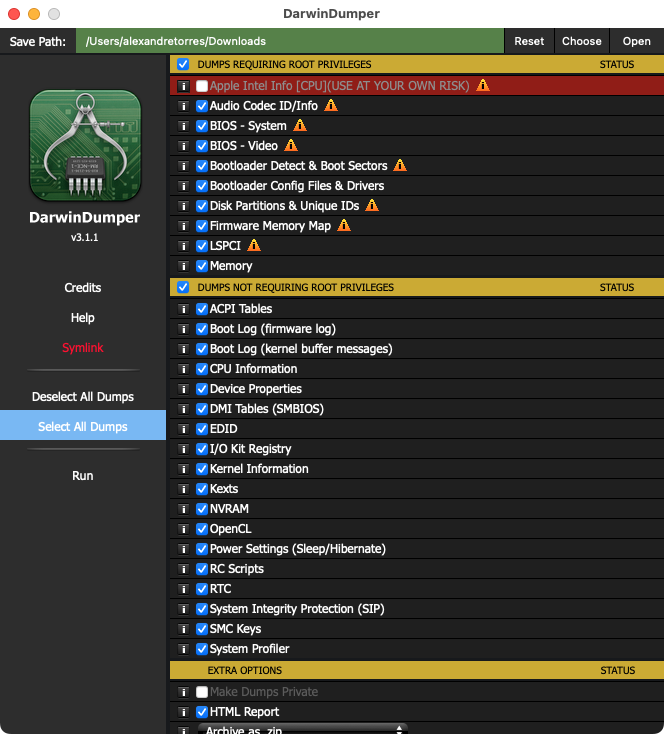Click info icon next to LSPCI
The width and height of the screenshot is (664, 734).
184,246
